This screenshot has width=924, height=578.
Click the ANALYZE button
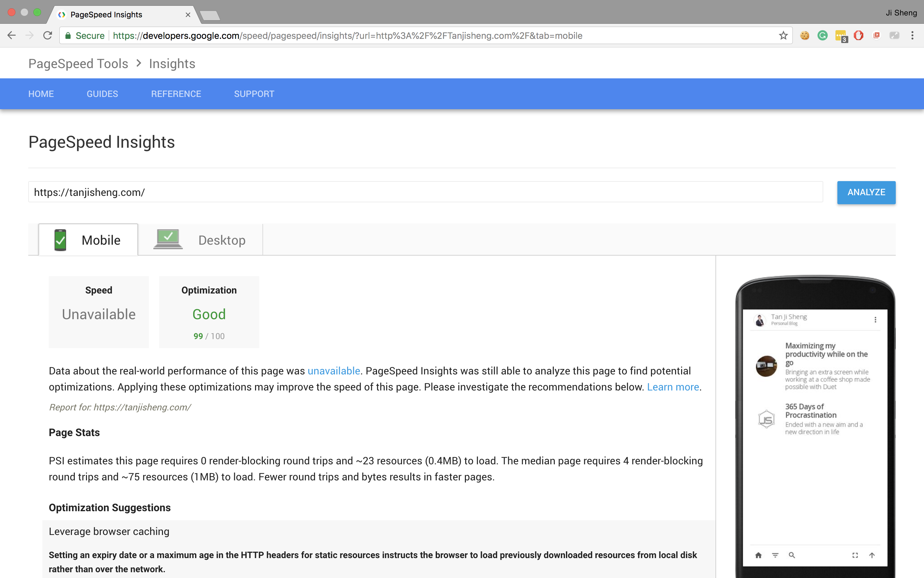(x=866, y=192)
